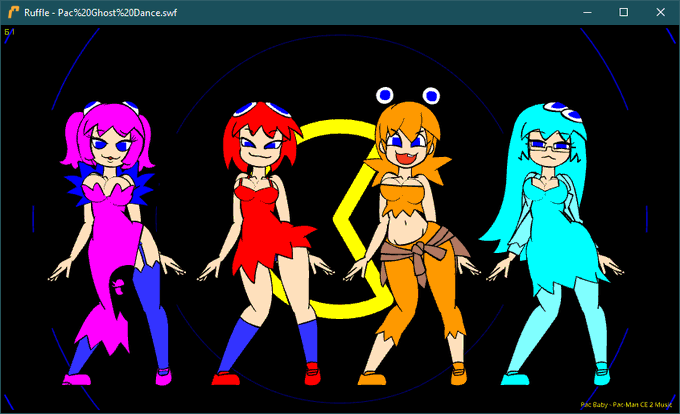Image resolution: width=680 pixels, height=414 pixels.
Task: Click the Ruffle logo in the title bar
Action: (13, 12)
